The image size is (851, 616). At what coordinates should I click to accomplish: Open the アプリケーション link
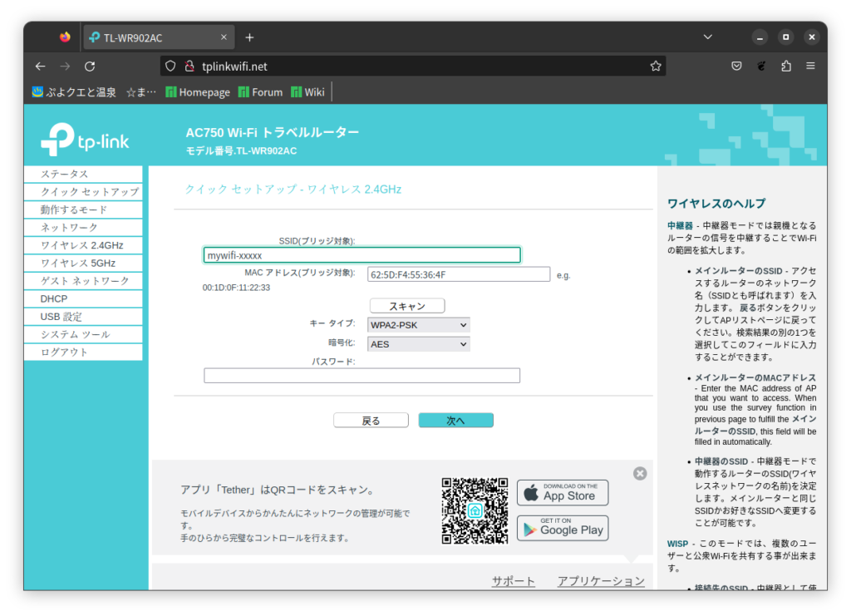602,581
